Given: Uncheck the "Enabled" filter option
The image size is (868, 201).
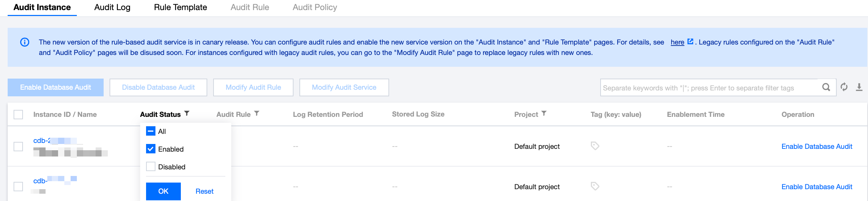Looking at the screenshot, I should pyautogui.click(x=151, y=149).
